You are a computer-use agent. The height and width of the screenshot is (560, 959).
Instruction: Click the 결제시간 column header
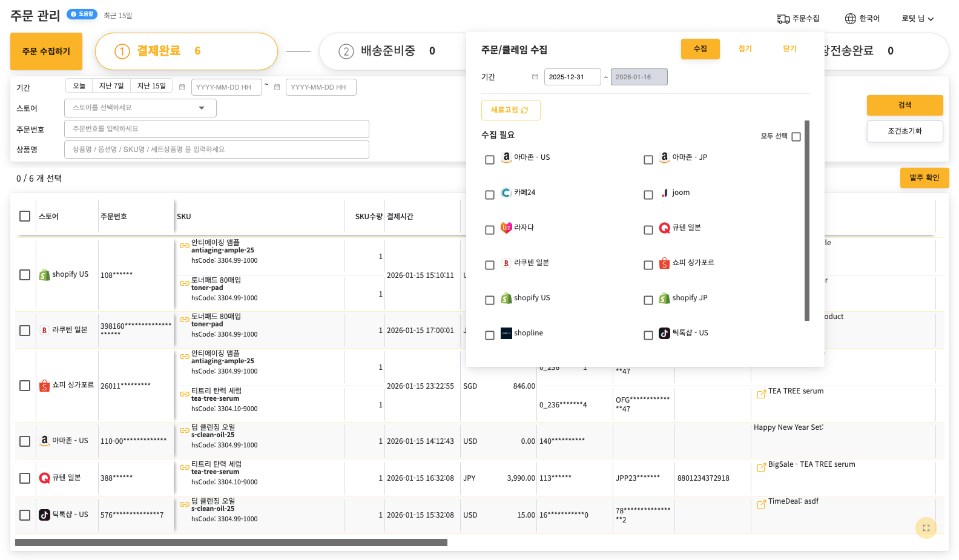click(x=400, y=217)
